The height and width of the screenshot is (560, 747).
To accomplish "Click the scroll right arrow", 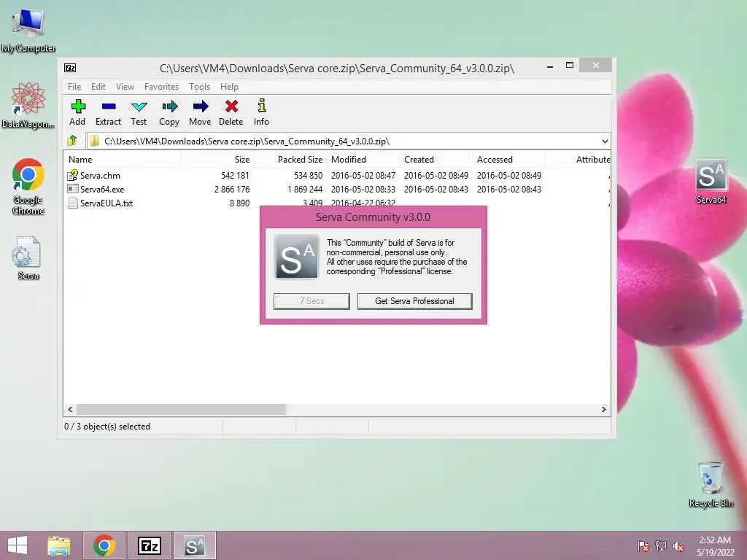I will [603, 410].
